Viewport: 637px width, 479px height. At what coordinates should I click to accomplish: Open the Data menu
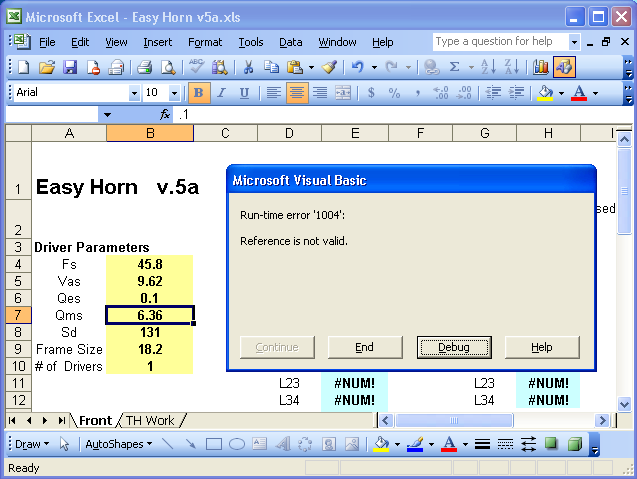pyautogui.click(x=290, y=42)
